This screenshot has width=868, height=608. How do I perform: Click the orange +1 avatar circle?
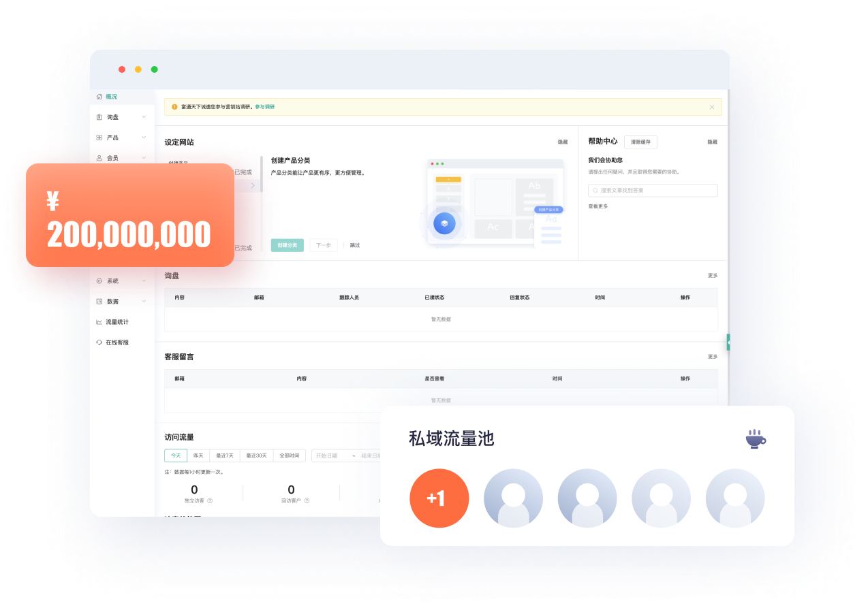point(439,498)
